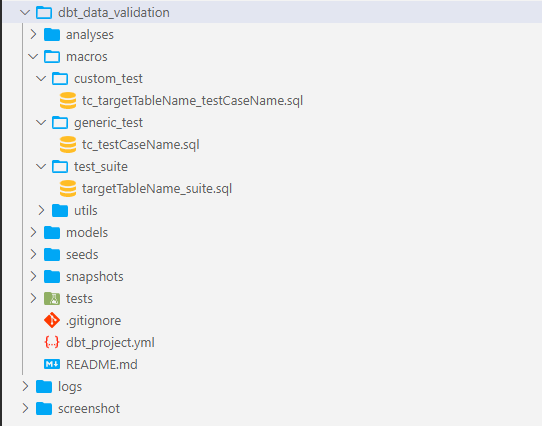Select the snapshots folder label
Viewport: 542px width, 426px height.
(95, 277)
